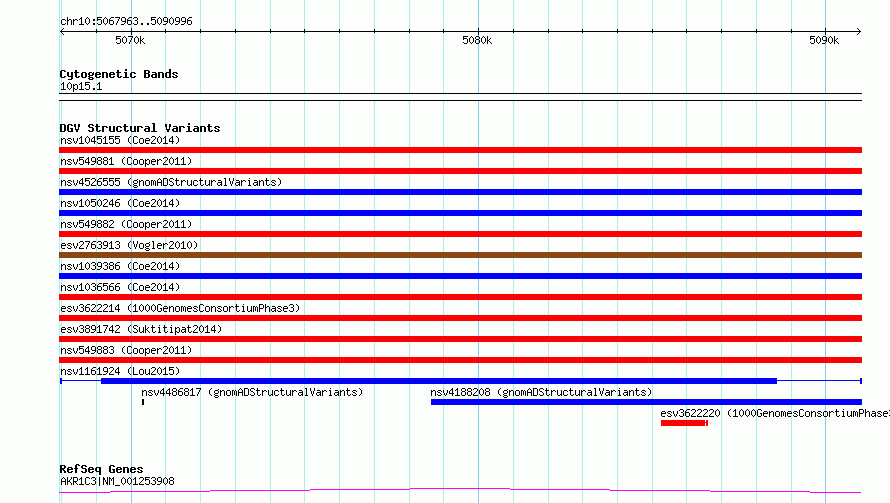890x503 pixels.
Task: Open nsv4526555 (gnomADStructuralVariants) label
Action: tap(171, 182)
